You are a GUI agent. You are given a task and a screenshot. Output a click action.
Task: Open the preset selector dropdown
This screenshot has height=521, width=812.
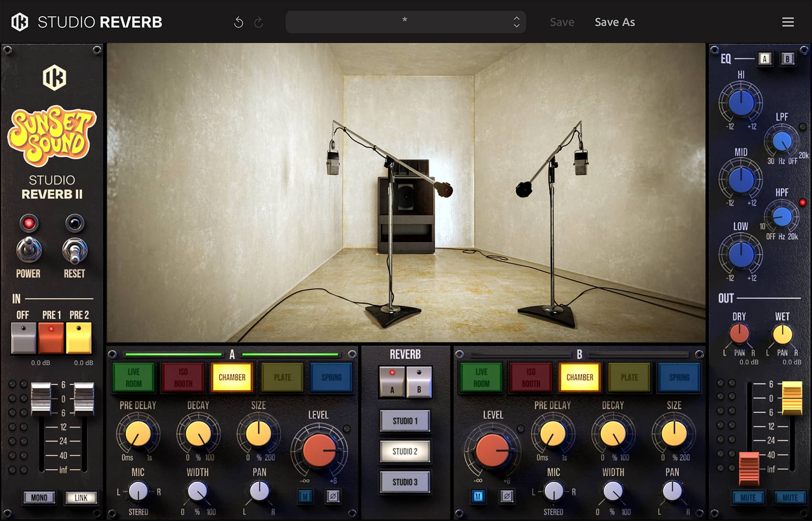pos(404,22)
